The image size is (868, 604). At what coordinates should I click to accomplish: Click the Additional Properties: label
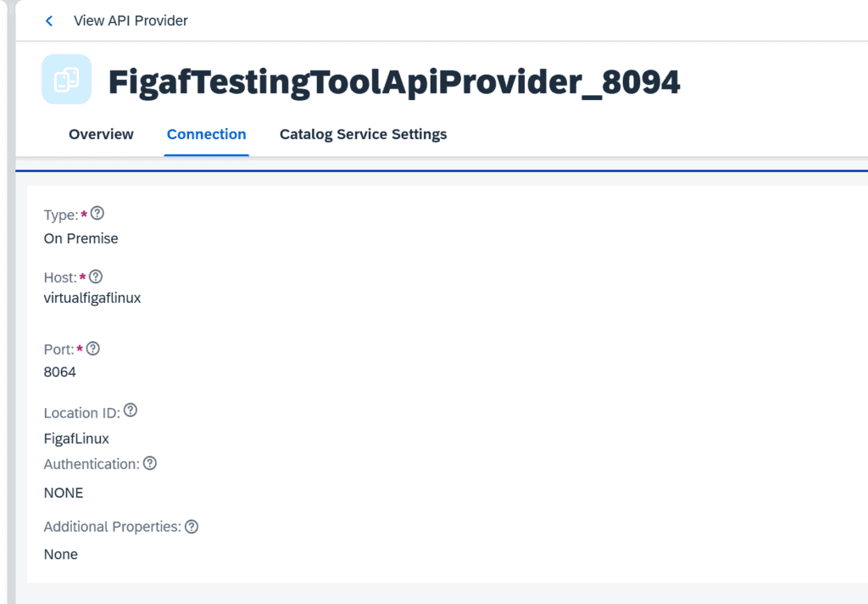click(x=113, y=527)
